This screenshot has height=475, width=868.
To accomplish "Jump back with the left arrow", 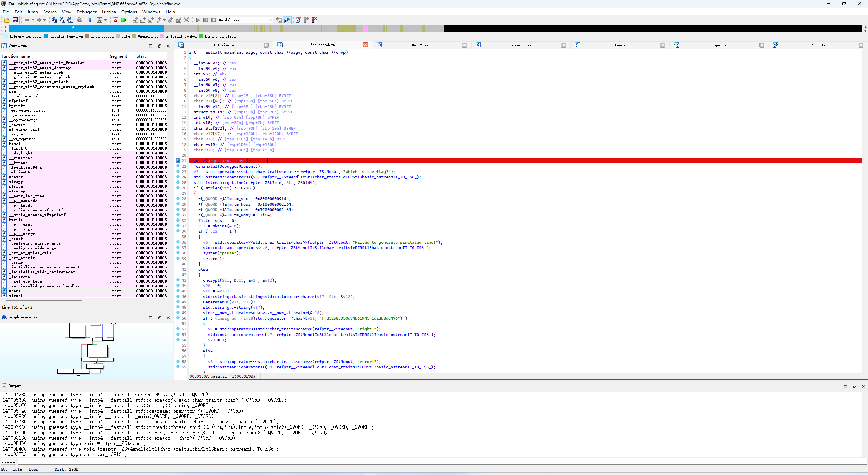I will (26, 20).
